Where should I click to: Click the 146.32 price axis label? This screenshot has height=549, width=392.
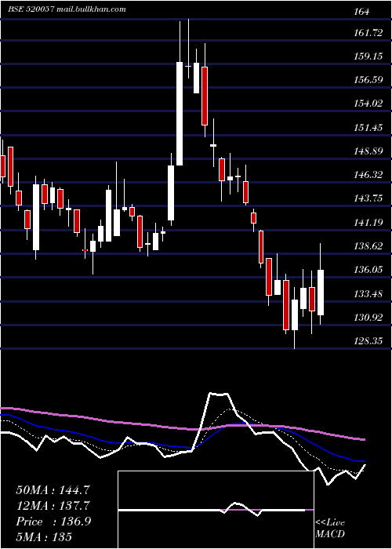[x=368, y=175]
